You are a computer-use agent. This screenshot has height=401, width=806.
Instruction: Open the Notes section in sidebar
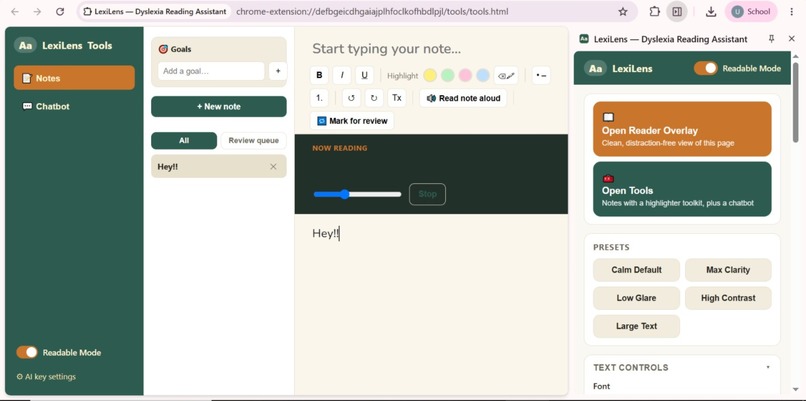tap(74, 78)
